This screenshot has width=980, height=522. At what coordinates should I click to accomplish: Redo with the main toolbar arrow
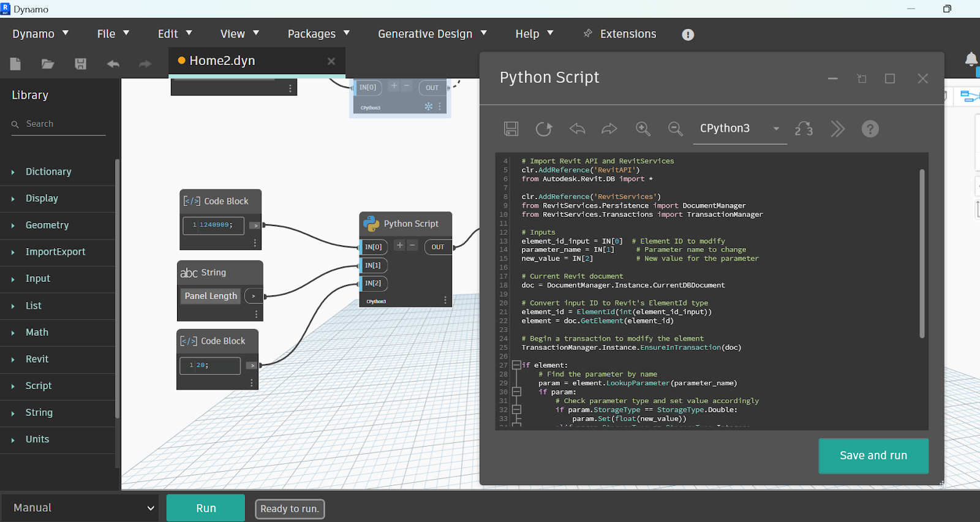(x=145, y=64)
